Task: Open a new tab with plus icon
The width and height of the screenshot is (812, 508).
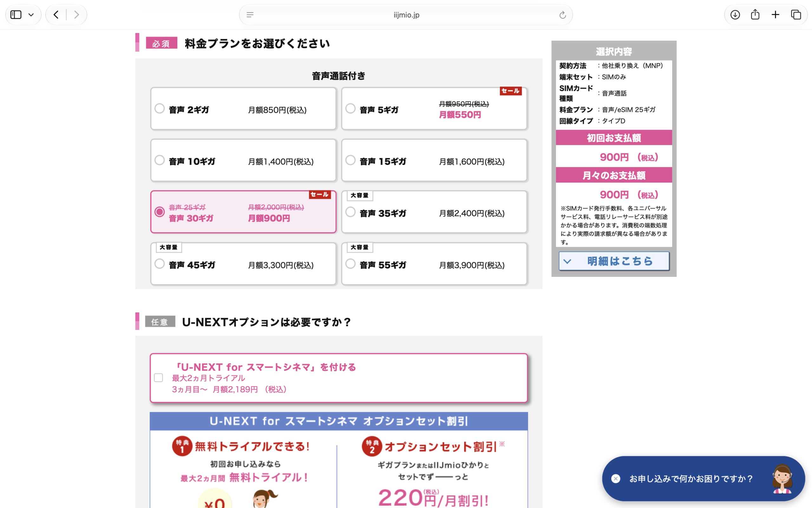Action: pyautogui.click(x=776, y=15)
